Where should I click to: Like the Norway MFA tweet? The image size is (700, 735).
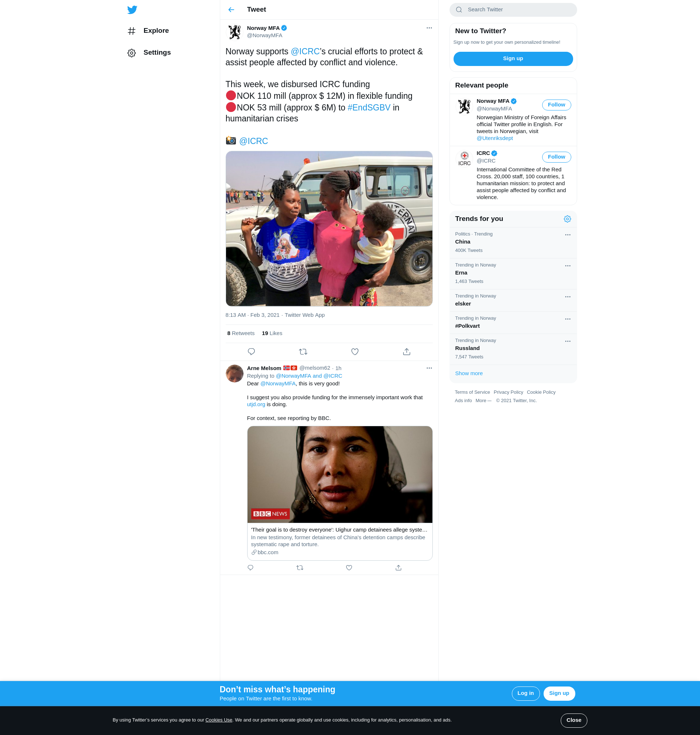355,351
